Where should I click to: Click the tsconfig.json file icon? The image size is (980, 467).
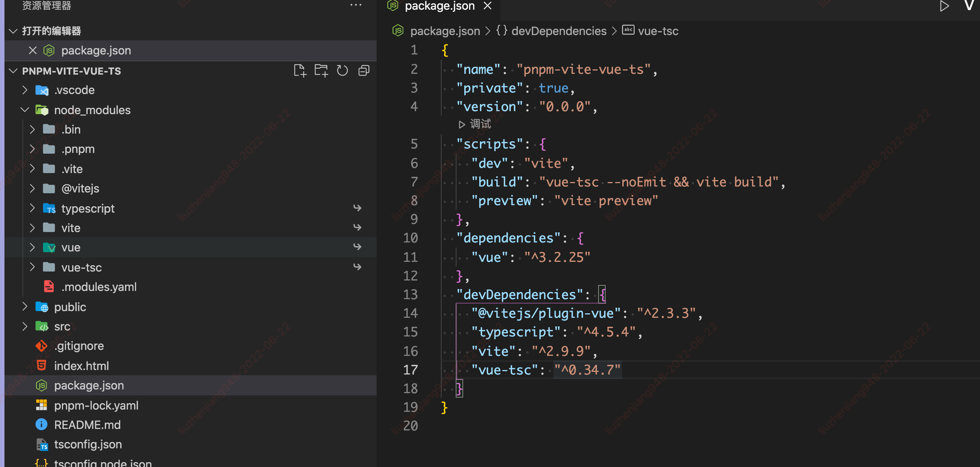pyautogui.click(x=41, y=445)
